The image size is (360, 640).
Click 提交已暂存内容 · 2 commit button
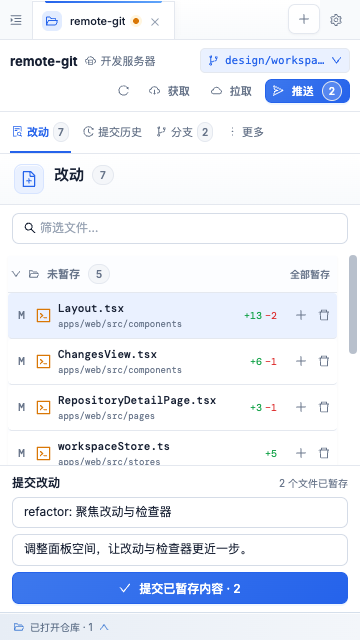[x=180, y=588]
